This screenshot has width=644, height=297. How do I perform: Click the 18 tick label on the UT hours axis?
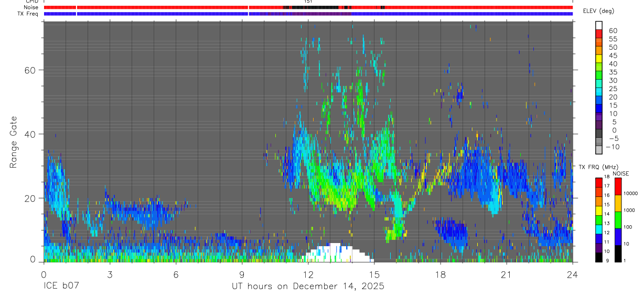coord(440,274)
